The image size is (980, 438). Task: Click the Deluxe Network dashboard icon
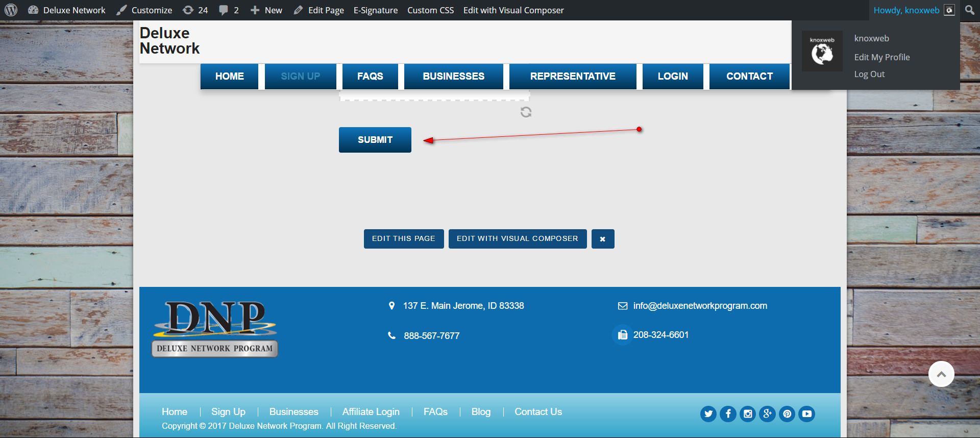click(33, 10)
